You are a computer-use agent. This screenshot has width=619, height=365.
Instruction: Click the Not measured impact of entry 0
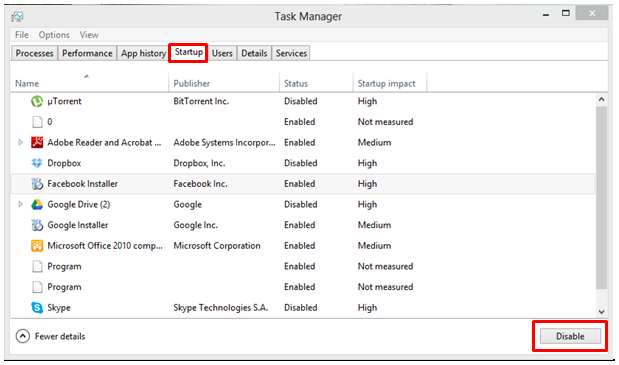point(385,122)
